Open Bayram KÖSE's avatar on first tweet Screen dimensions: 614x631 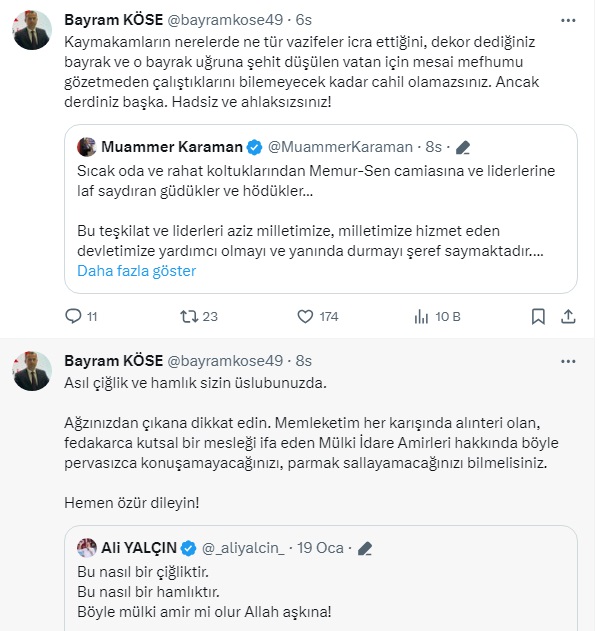pos(32,34)
